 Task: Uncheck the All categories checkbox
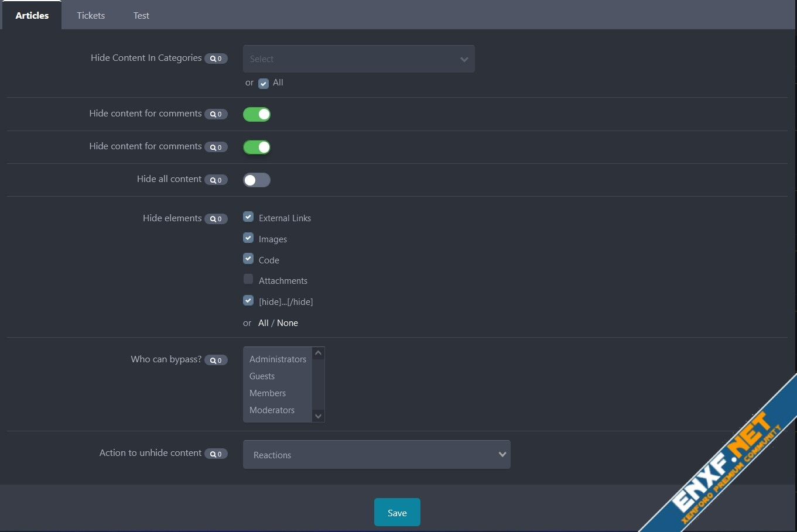tap(264, 84)
